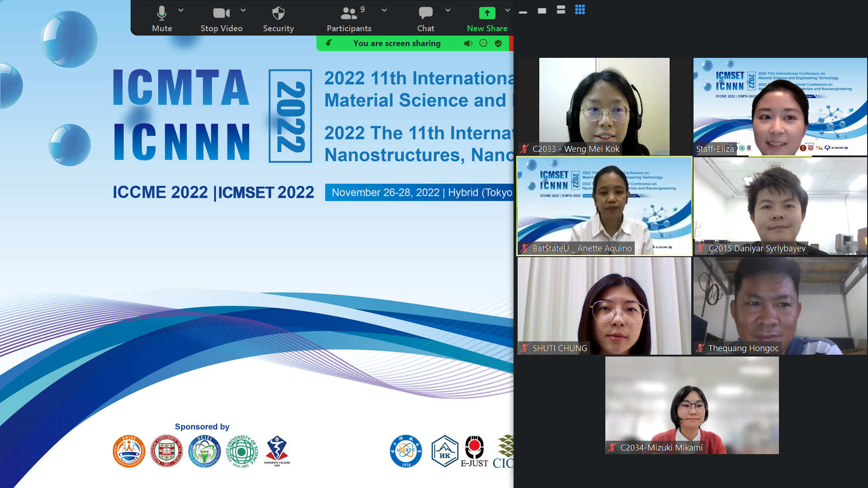The width and height of the screenshot is (868, 488).
Task: Open the Participants panel
Action: (x=349, y=19)
